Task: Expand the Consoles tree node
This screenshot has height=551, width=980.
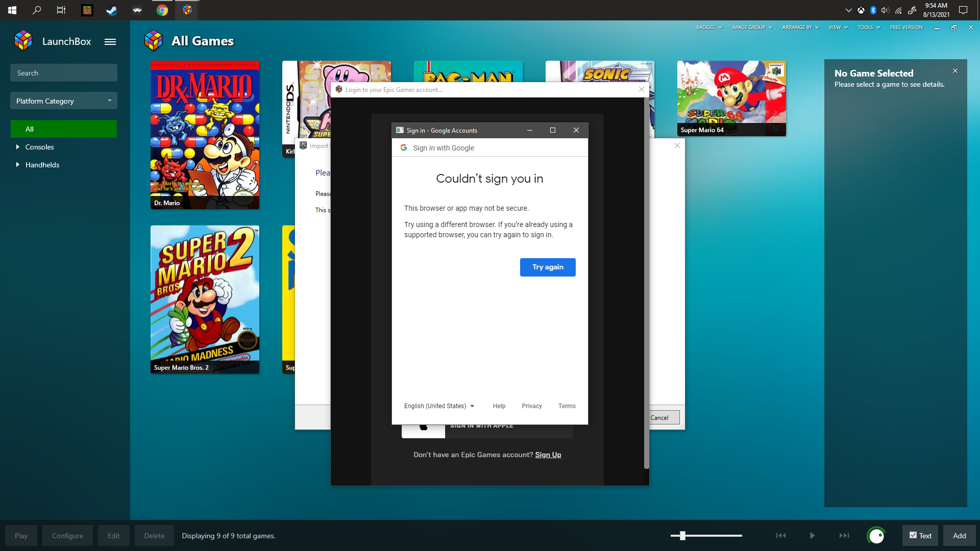Action: point(18,147)
